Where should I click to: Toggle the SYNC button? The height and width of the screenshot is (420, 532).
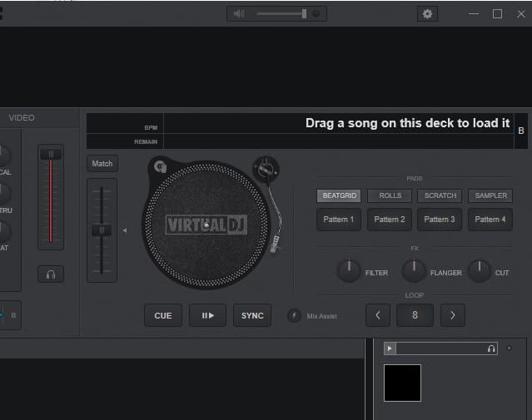(x=252, y=316)
